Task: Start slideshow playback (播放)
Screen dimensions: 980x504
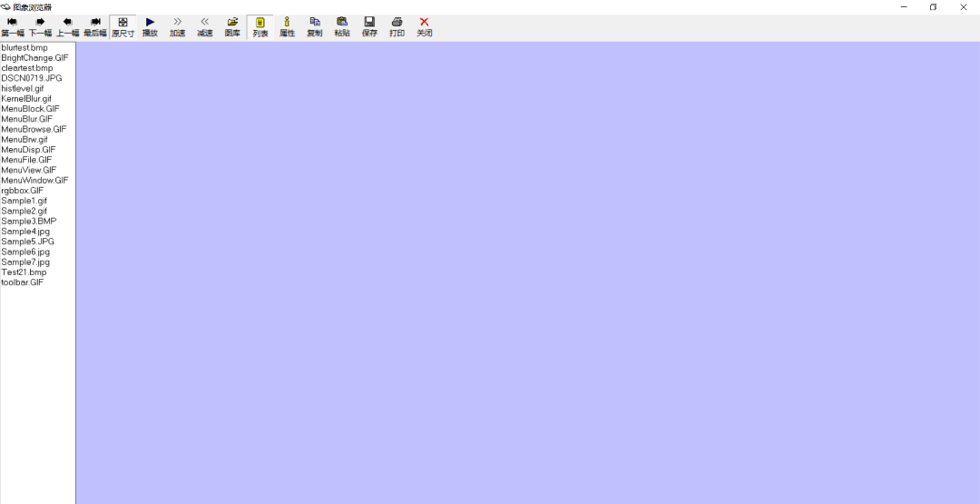Action: 150,26
